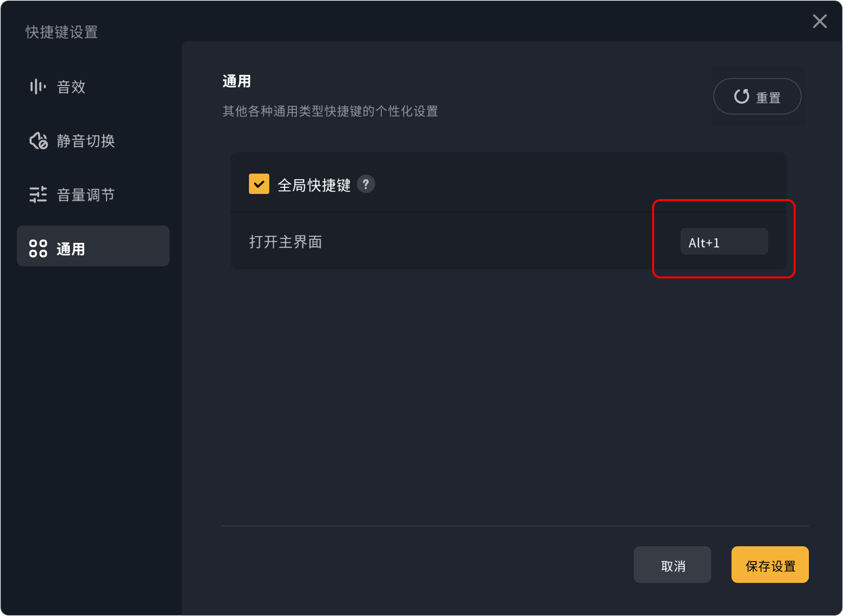This screenshot has height=616, width=843.
Task: Switch to the 静音切换 tab
Action: point(86,141)
